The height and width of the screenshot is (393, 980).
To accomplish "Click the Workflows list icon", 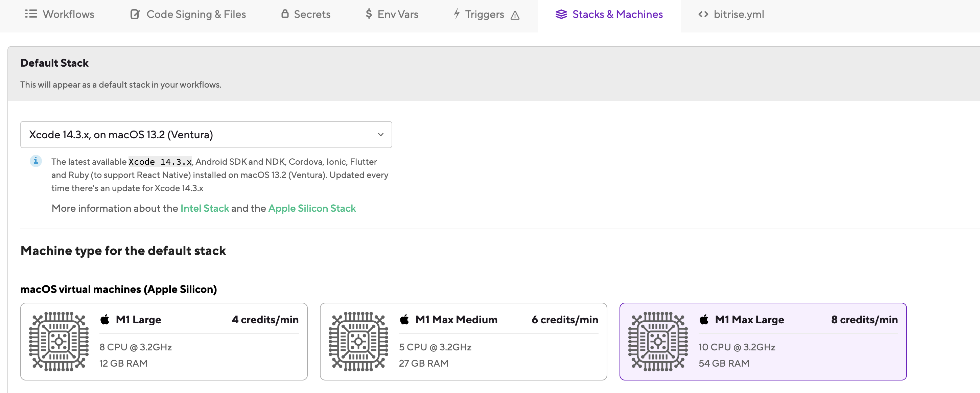I will pos(31,14).
